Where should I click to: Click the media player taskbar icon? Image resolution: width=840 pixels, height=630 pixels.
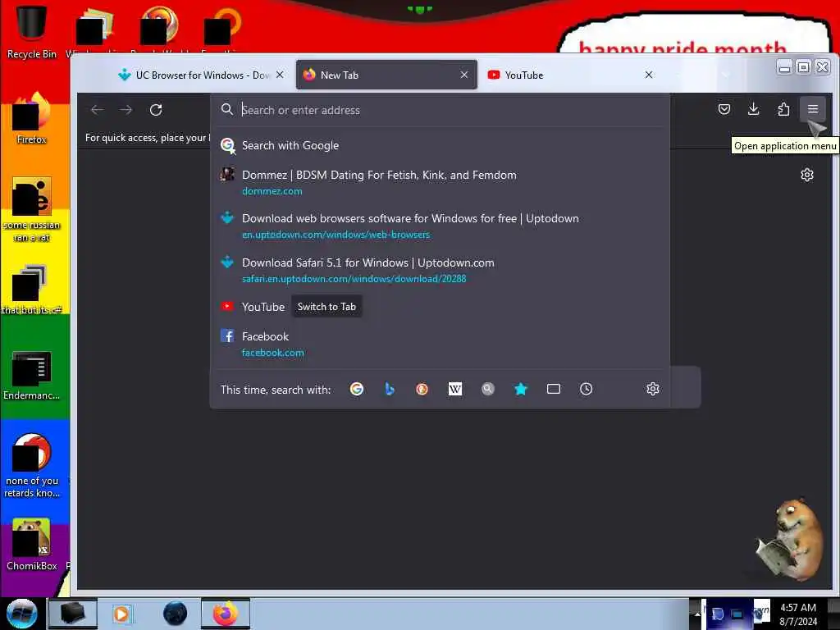121,614
